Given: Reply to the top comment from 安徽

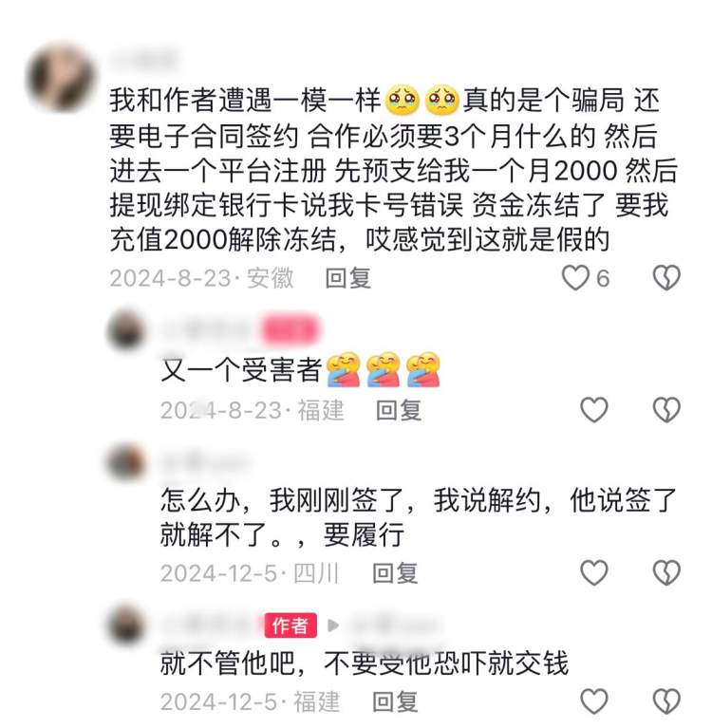Looking at the screenshot, I should click(347, 278).
